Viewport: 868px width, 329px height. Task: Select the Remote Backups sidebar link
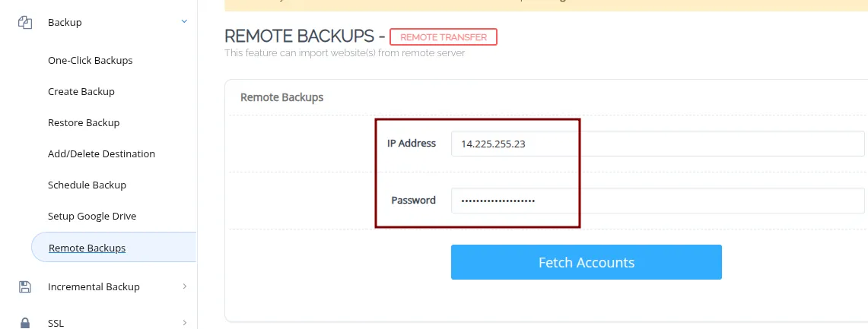click(x=87, y=248)
